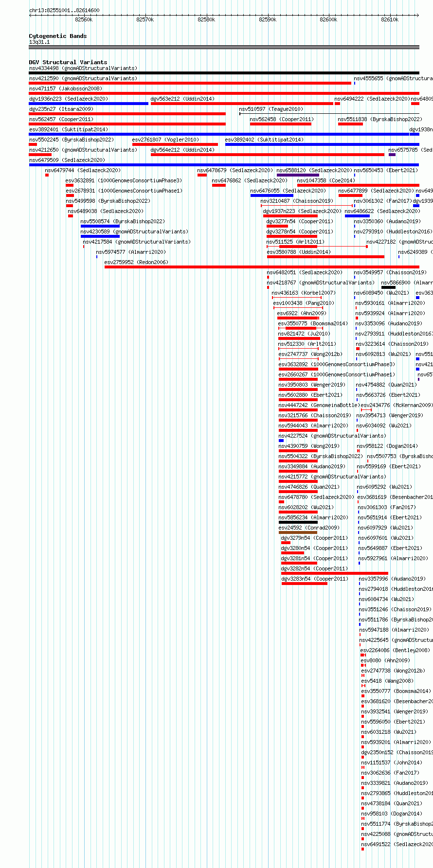Select nsv5502245 (ByrskaBishop2022) label
The height and width of the screenshot is (868, 433).
pyautogui.click(x=72, y=140)
